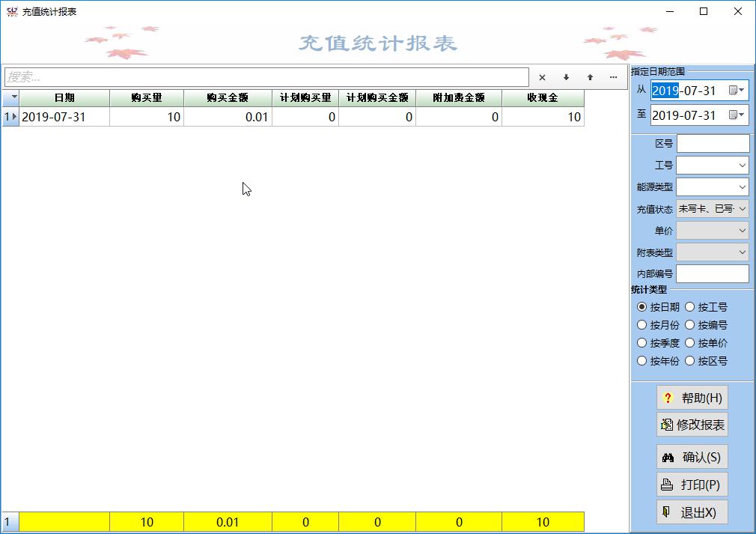The width and height of the screenshot is (756, 534).
Task: Click the grid corner selector arrow icon
Action: coord(10,98)
